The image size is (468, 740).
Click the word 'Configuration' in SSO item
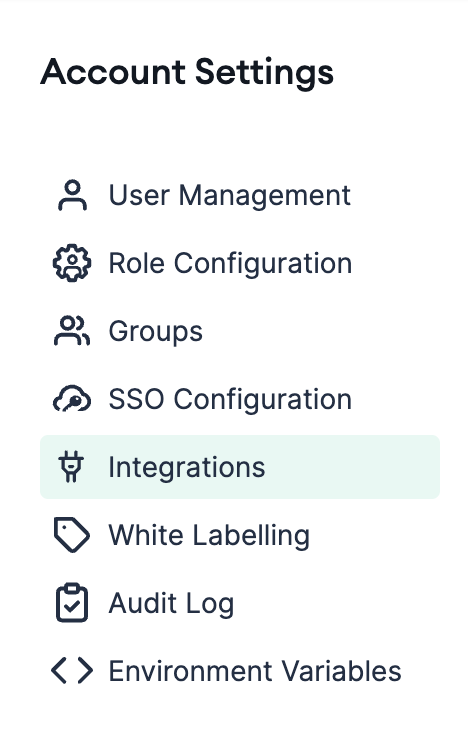click(263, 400)
